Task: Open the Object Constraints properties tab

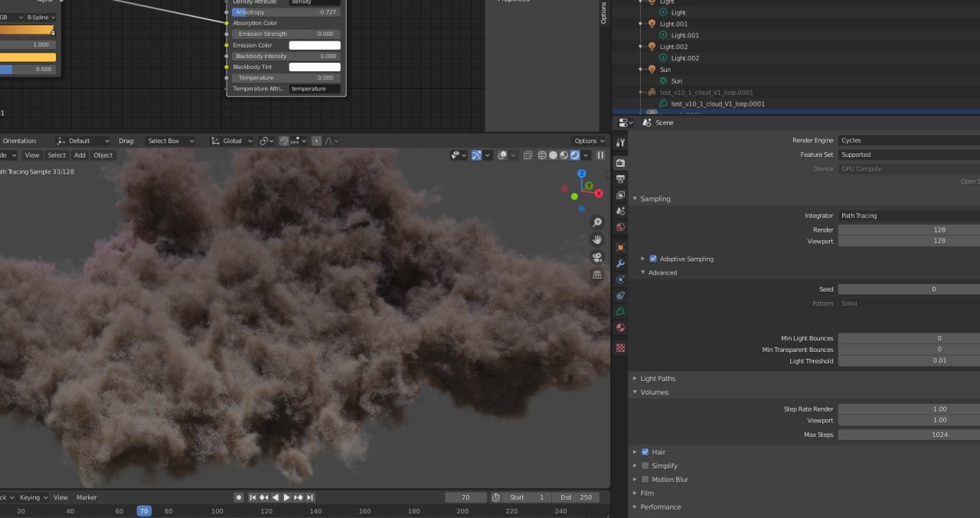Action: [620, 295]
